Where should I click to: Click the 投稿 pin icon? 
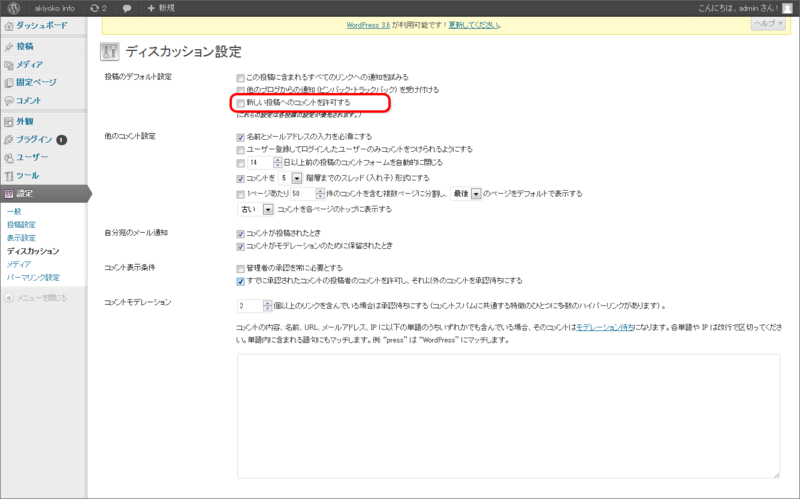(x=9, y=47)
